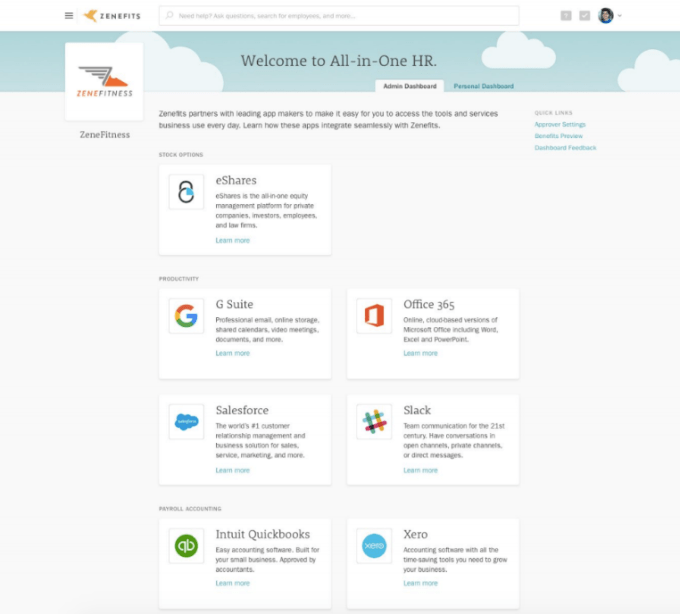Viewport: 680px width, 614px height.
Task: Click the Slack card title
Action: [417, 410]
